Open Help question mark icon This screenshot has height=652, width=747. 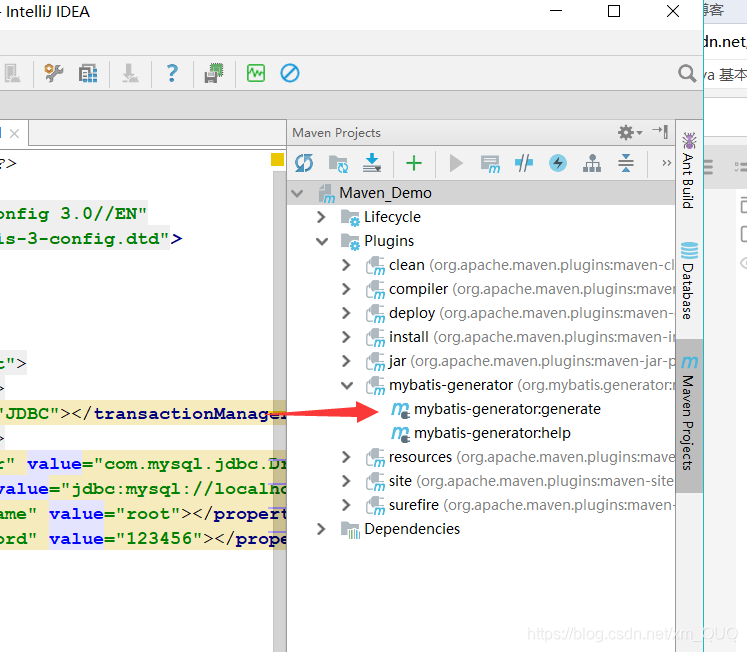(x=172, y=73)
